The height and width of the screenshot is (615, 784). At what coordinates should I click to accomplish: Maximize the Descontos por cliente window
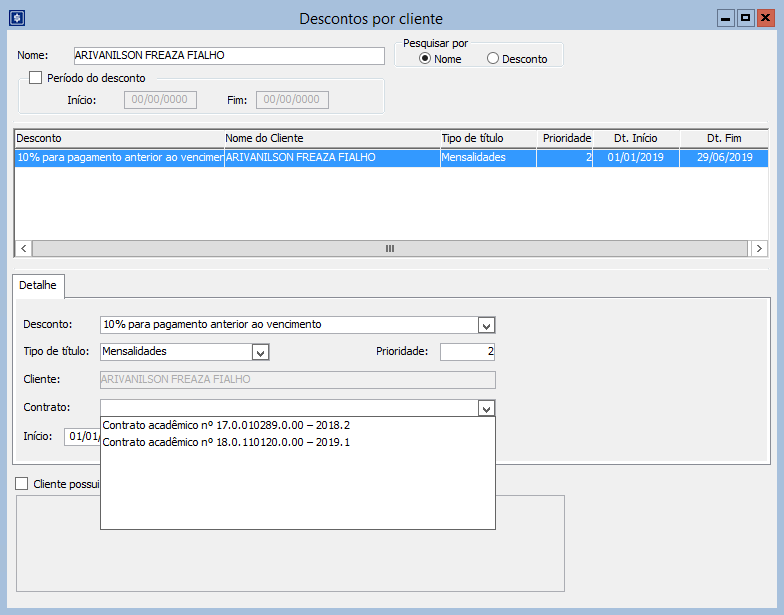745,18
